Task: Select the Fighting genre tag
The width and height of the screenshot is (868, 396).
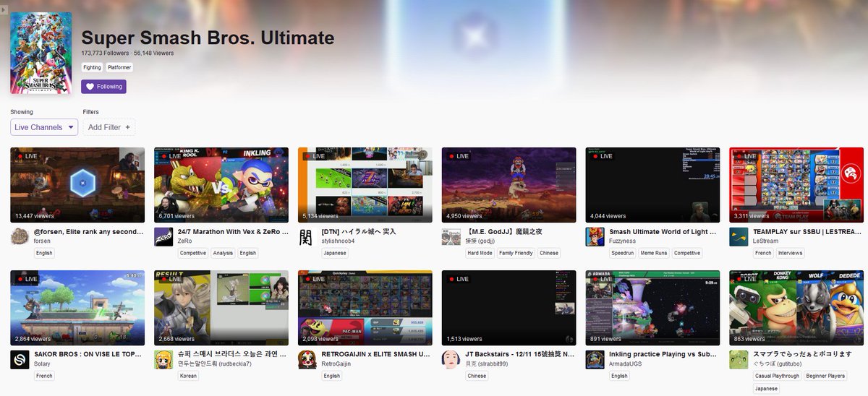Action: click(x=92, y=67)
